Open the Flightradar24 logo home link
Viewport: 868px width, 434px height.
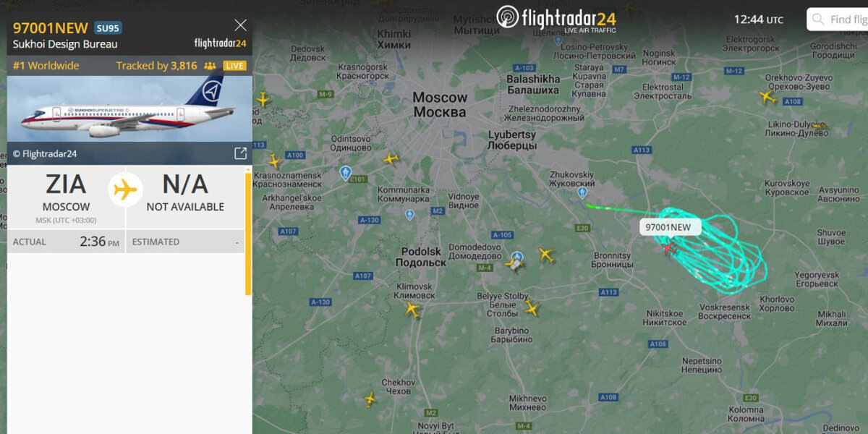557,17
